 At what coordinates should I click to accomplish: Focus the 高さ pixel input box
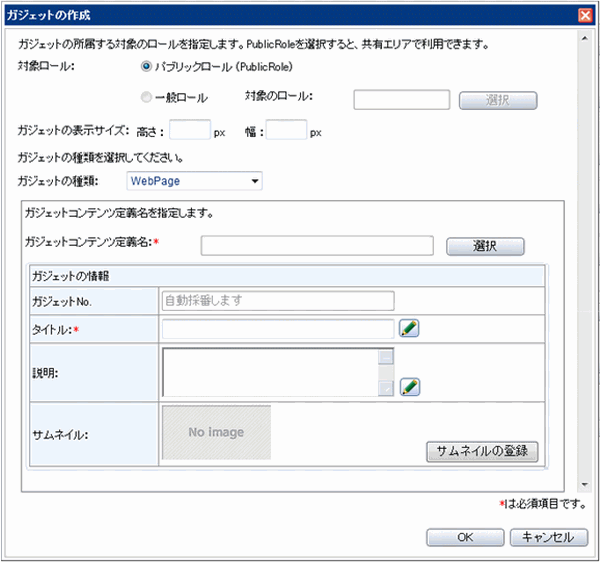coord(190,131)
